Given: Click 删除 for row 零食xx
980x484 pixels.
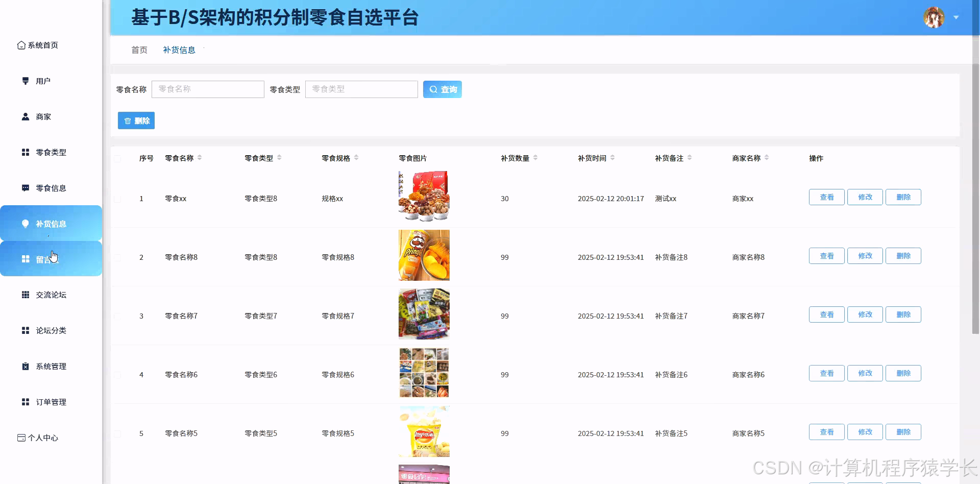Looking at the screenshot, I should pos(903,197).
